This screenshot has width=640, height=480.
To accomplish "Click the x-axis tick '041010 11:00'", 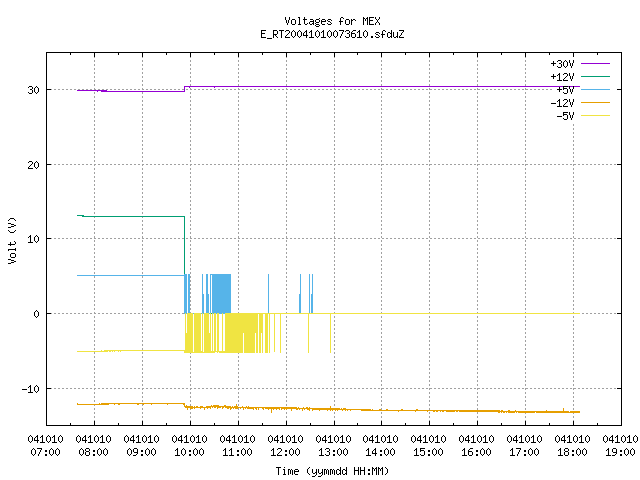I will [237, 445].
